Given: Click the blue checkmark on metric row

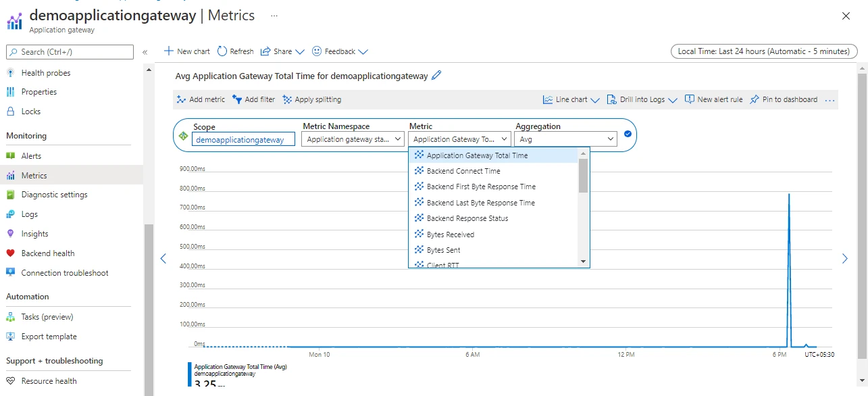Looking at the screenshot, I should [x=628, y=134].
